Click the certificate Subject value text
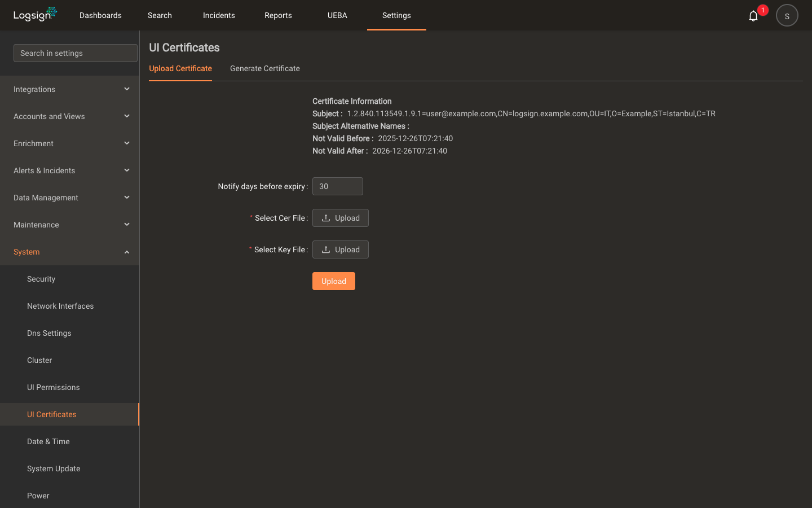This screenshot has width=812, height=508. (531, 113)
